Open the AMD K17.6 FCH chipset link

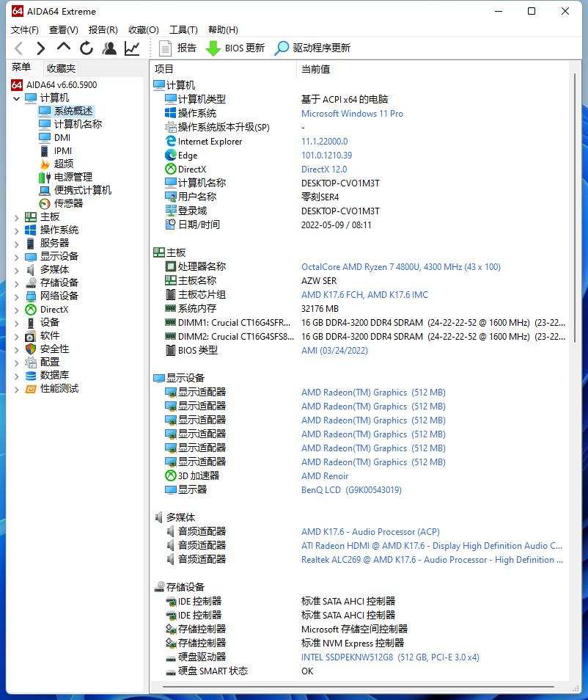[364, 295]
